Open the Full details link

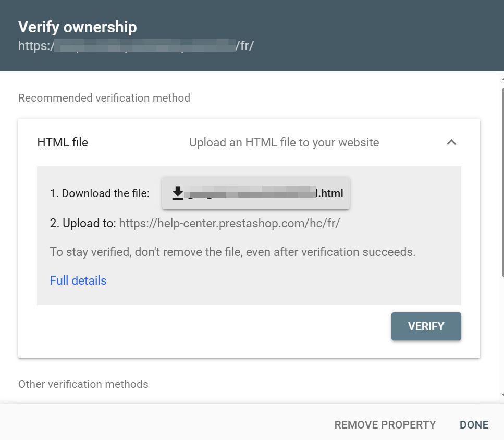tap(78, 280)
